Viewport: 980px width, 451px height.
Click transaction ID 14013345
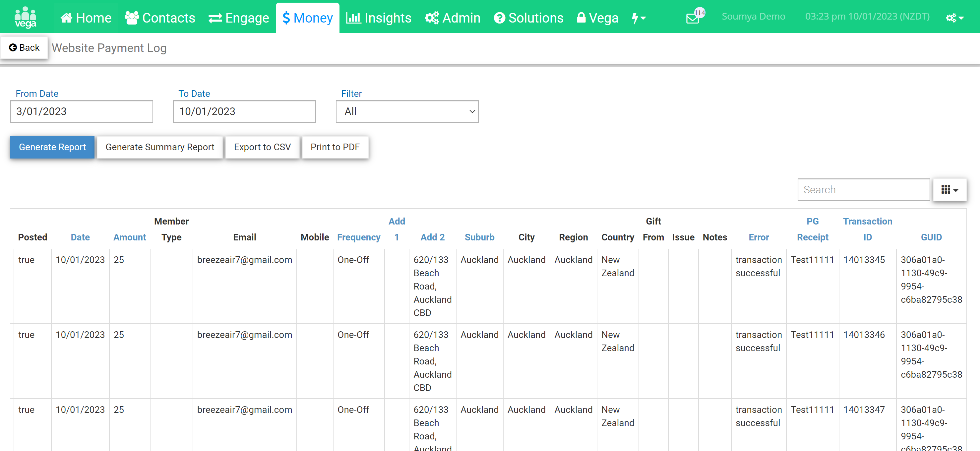click(x=864, y=260)
